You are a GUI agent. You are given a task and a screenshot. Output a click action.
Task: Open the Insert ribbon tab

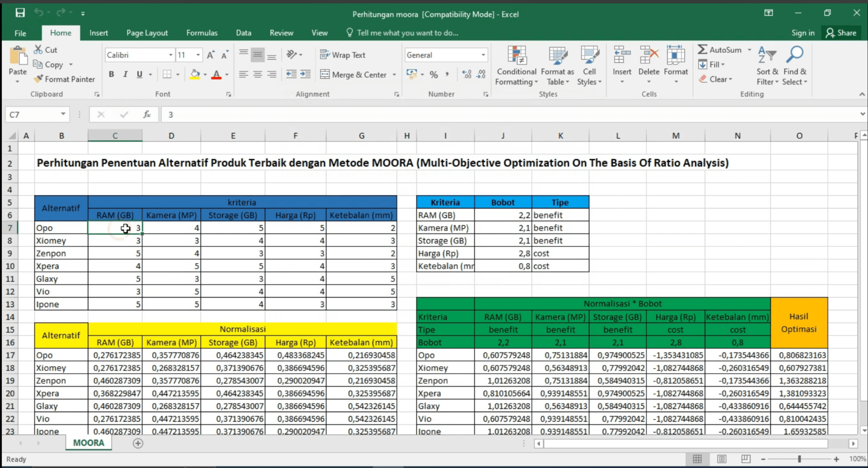point(99,33)
